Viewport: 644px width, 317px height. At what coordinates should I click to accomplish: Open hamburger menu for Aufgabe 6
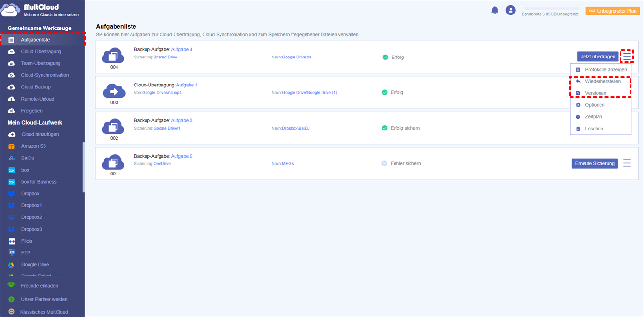click(x=627, y=163)
